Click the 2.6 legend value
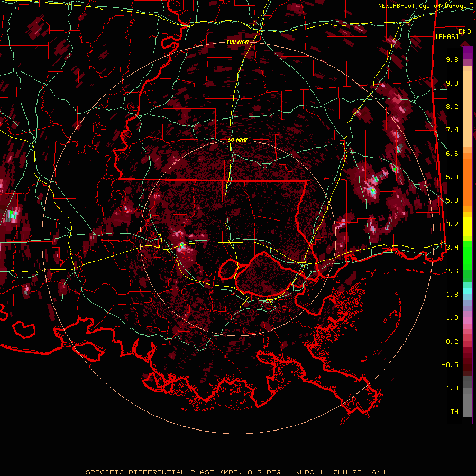 coord(452,271)
